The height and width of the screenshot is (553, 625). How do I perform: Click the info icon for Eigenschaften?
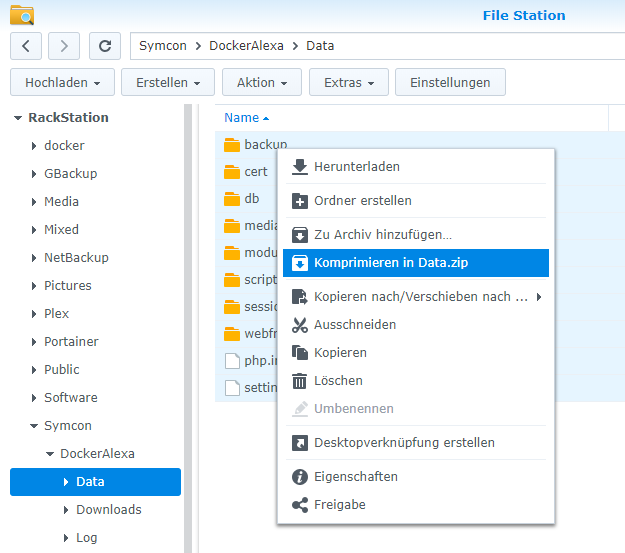pos(299,477)
